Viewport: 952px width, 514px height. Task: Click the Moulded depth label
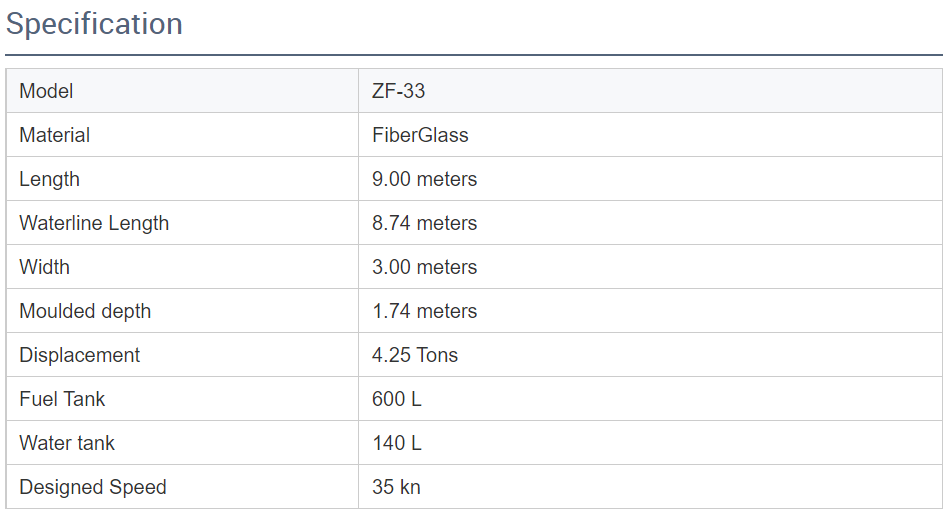tap(85, 311)
